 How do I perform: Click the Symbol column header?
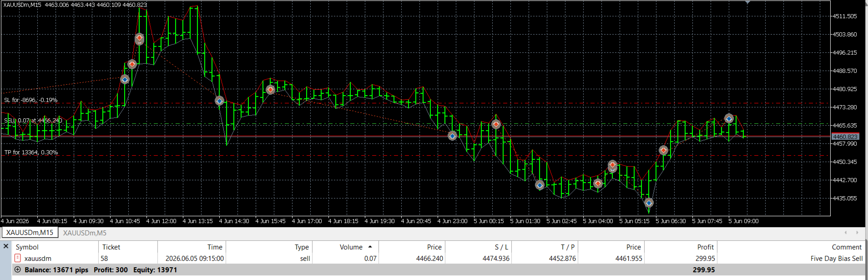pyautogui.click(x=27, y=247)
